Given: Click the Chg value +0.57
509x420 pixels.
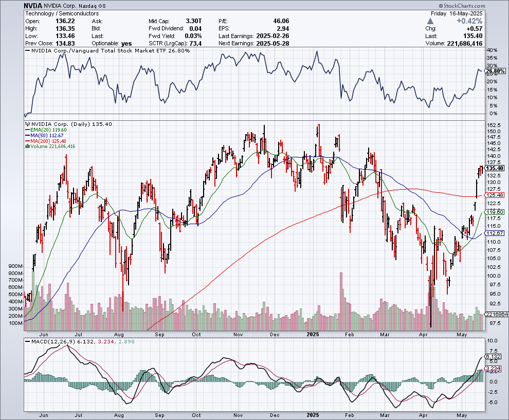Looking at the screenshot, I should click(474, 29).
